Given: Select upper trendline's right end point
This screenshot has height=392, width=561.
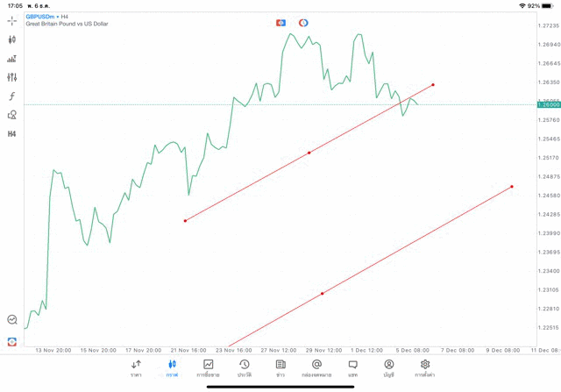Looking at the screenshot, I should coord(433,85).
